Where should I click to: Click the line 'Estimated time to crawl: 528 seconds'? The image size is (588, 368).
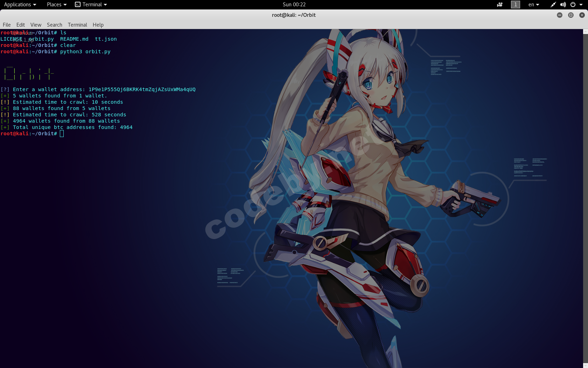coord(69,115)
